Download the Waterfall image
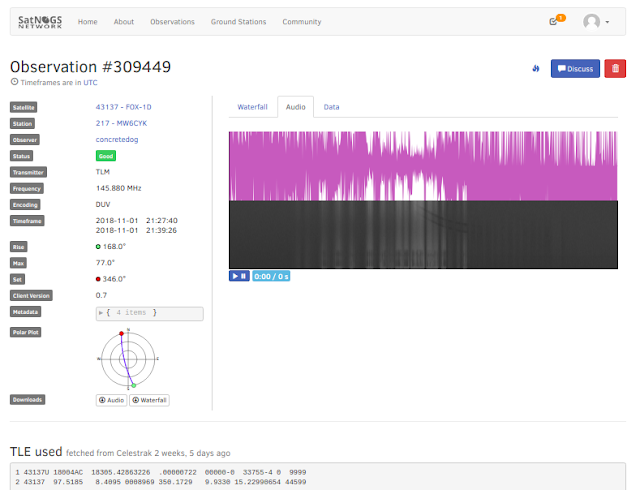 [149, 400]
